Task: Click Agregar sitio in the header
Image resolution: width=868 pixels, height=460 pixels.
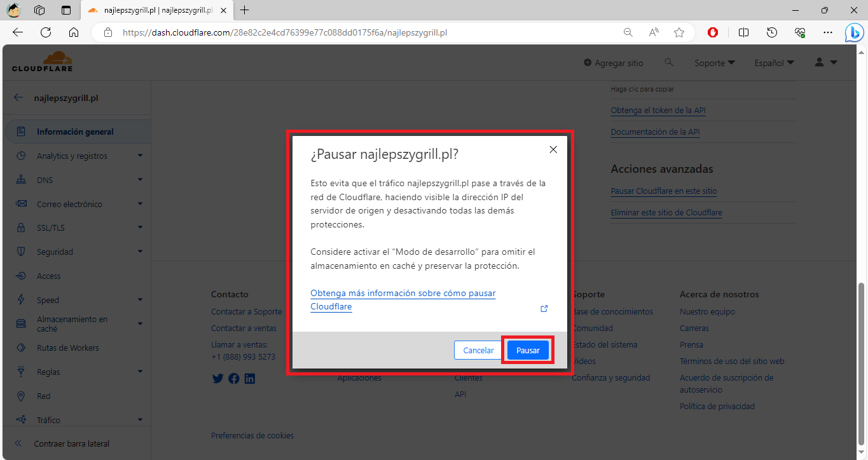Action: pos(613,63)
